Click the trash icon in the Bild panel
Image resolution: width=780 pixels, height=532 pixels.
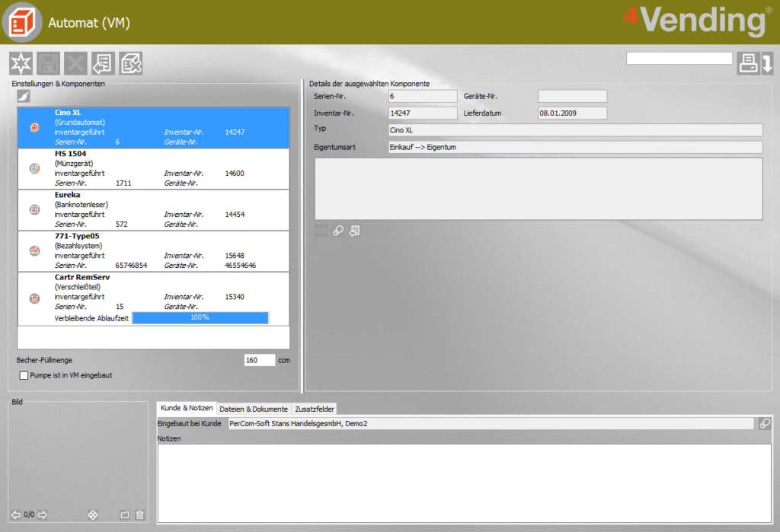coord(140,515)
